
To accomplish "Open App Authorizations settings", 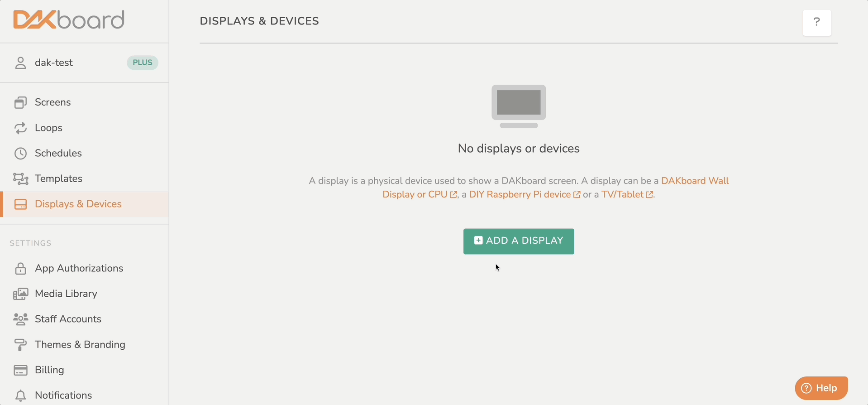I will (x=79, y=268).
